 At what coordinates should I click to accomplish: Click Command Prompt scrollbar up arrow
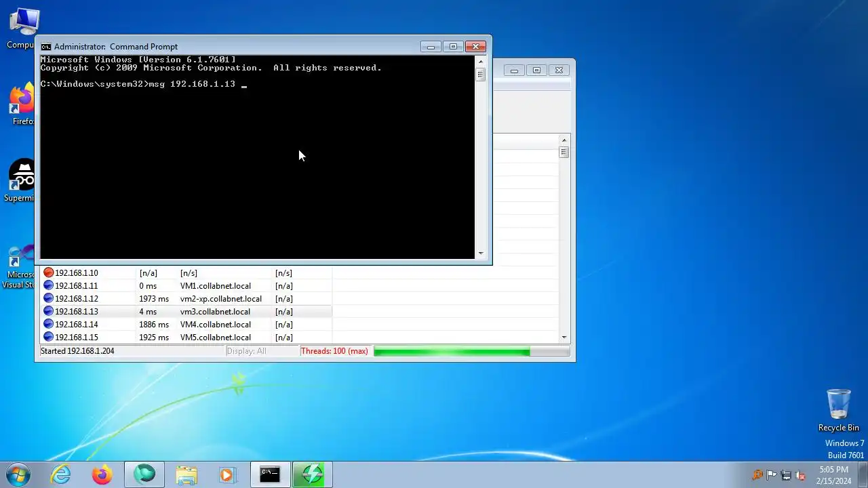point(481,61)
